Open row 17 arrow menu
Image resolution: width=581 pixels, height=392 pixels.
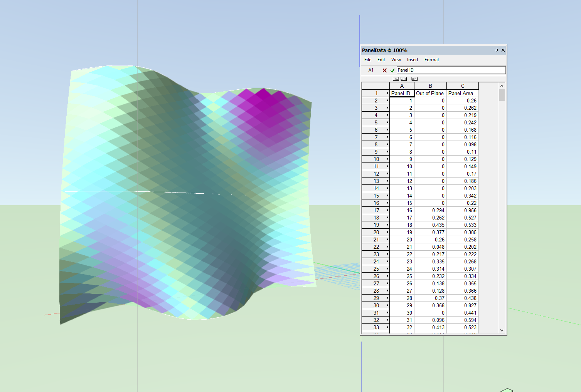coord(387,210)
